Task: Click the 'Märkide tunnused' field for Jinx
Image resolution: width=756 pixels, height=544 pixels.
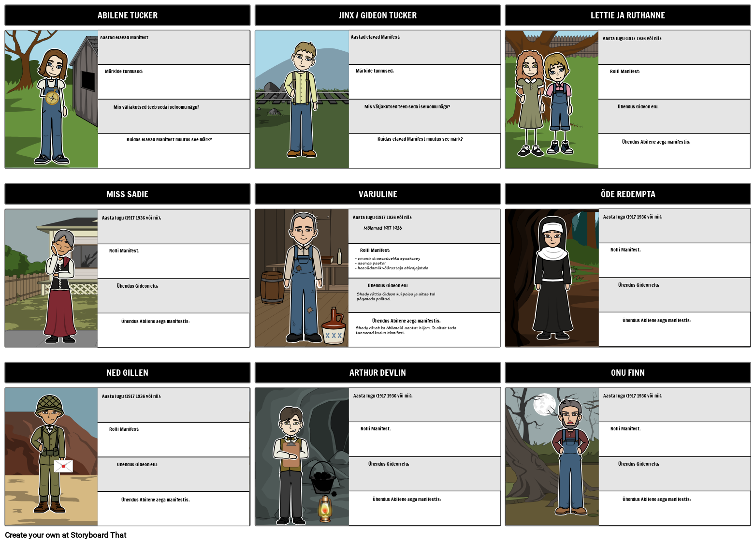Action: 424,81
